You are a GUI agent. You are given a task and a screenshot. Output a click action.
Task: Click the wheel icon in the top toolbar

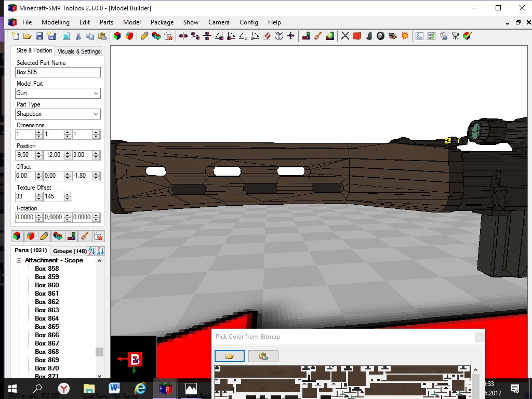click(381, 36)
